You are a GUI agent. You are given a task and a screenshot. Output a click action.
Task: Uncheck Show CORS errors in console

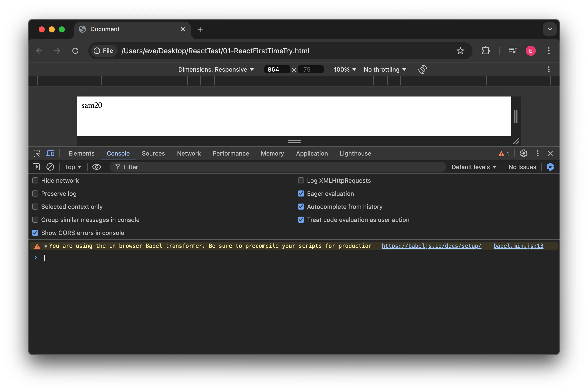(35, 233)
